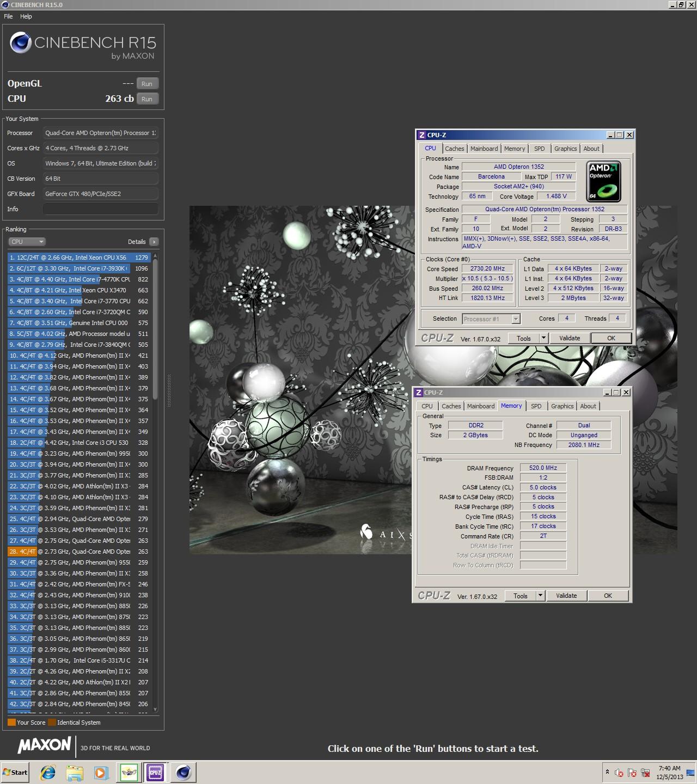The image size is (697, 784).
Task: Open Processor #1 selection dropdown
Action: [491, 319]
